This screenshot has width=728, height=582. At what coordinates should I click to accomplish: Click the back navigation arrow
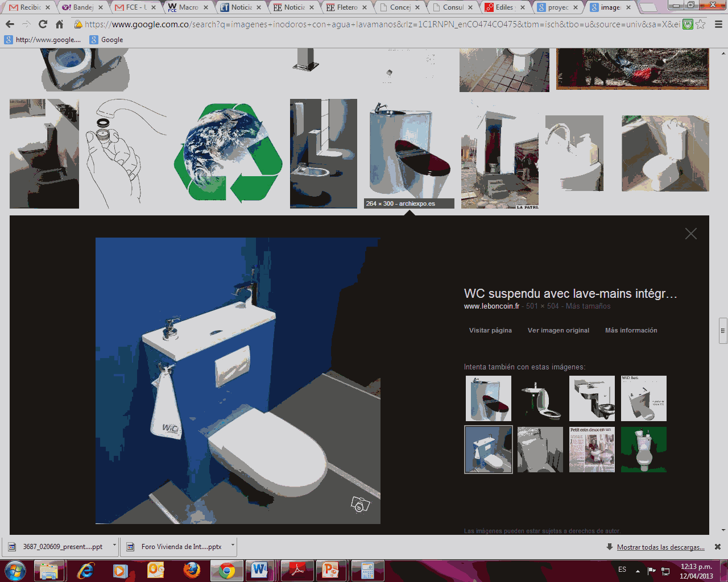[10, 24]
